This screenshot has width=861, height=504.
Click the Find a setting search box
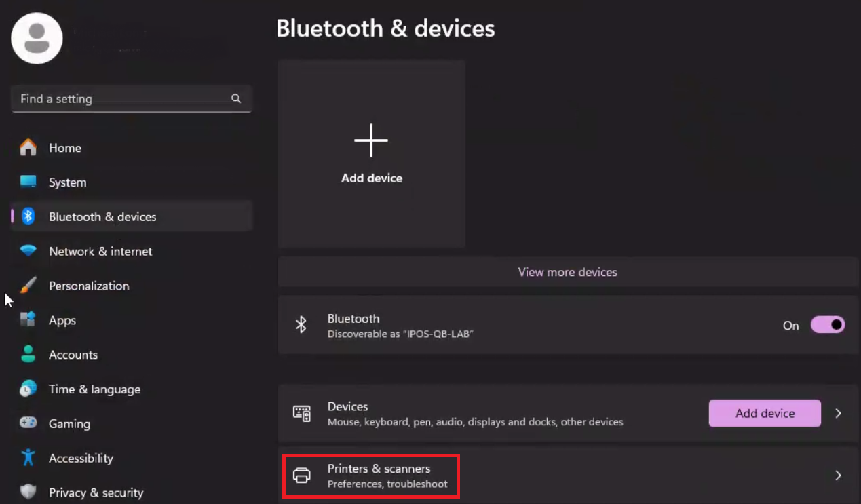tap(132, 98)
